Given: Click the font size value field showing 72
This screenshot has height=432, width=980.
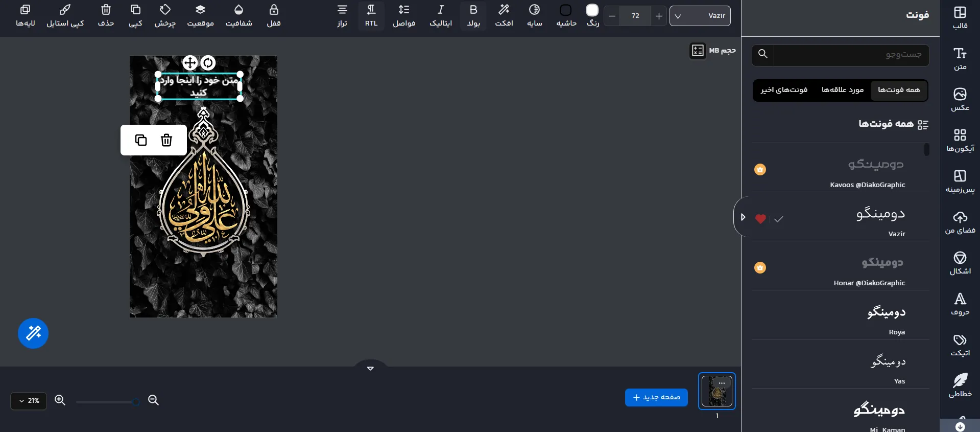Looking at the screenshot, I should tap(635, 16).
